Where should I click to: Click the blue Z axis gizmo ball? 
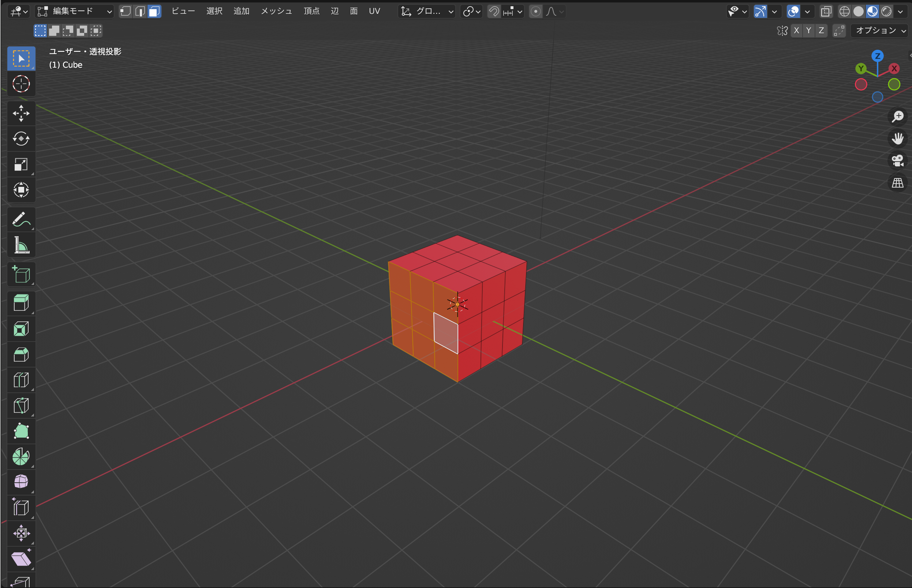877,56
